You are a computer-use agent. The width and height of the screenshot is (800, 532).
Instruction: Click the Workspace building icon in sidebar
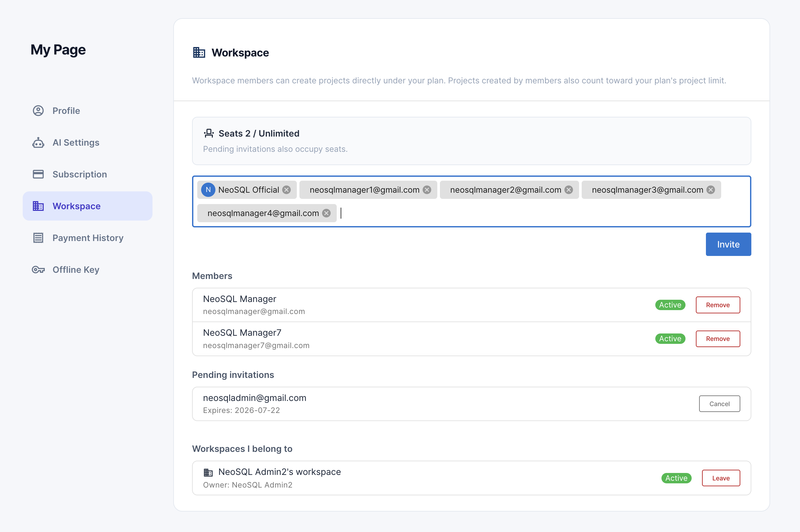38,206
